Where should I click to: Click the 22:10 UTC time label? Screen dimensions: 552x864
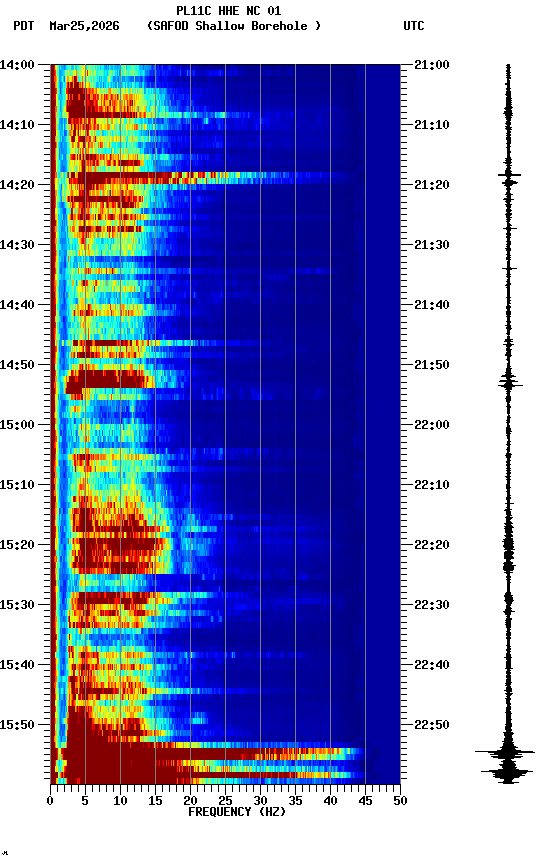pyautogui.click(x=432, y=485)
